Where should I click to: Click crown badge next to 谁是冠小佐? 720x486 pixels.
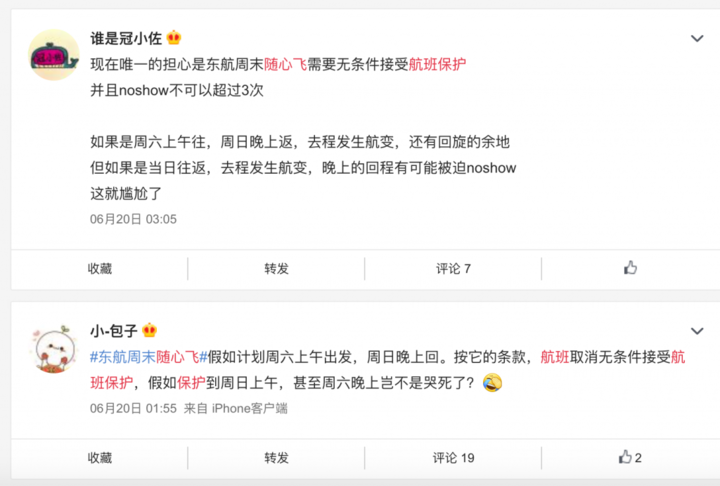174,38
